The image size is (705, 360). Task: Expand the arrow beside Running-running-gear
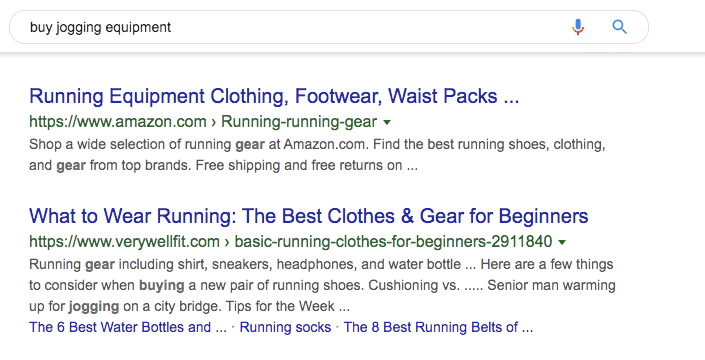point(387,122)
